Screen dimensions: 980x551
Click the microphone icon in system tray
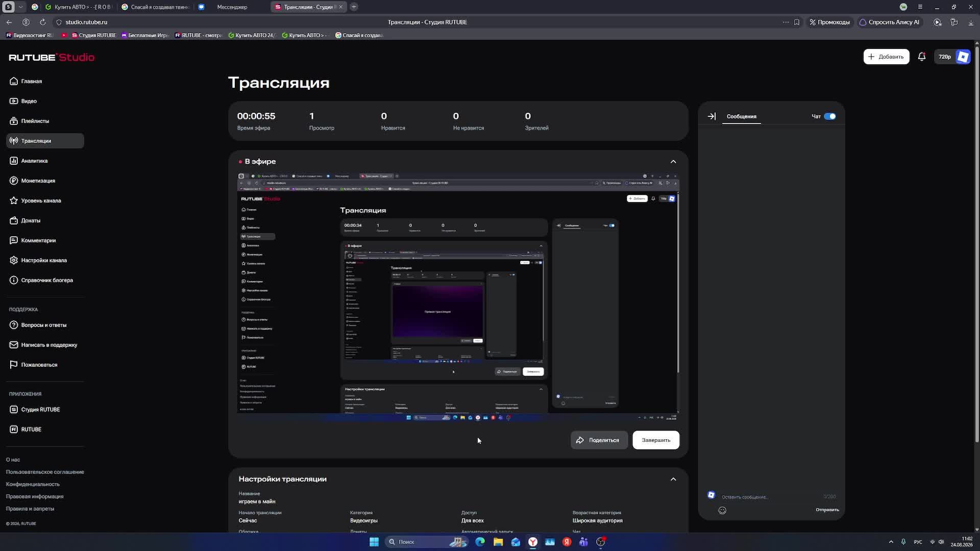(903, 542)
